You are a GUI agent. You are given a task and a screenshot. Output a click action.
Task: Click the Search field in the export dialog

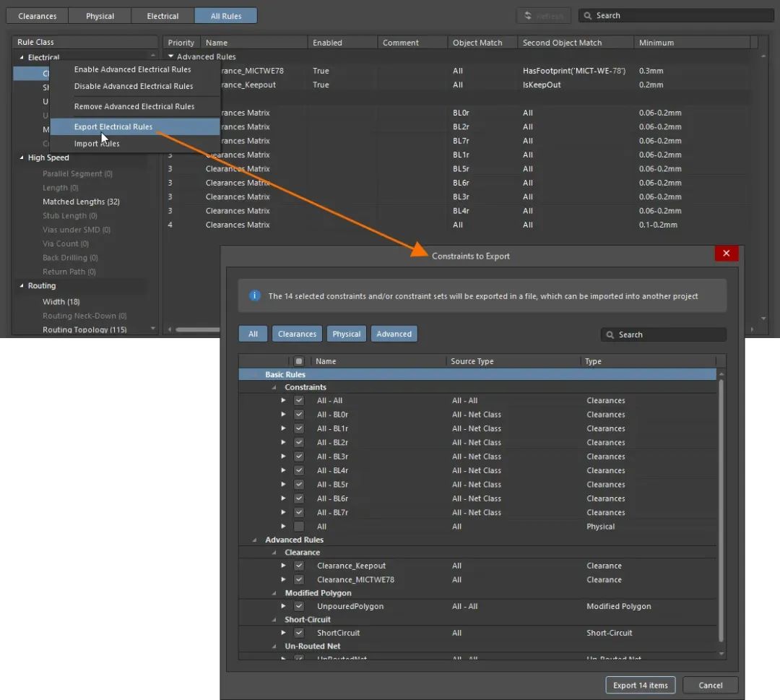click(664, 334)
